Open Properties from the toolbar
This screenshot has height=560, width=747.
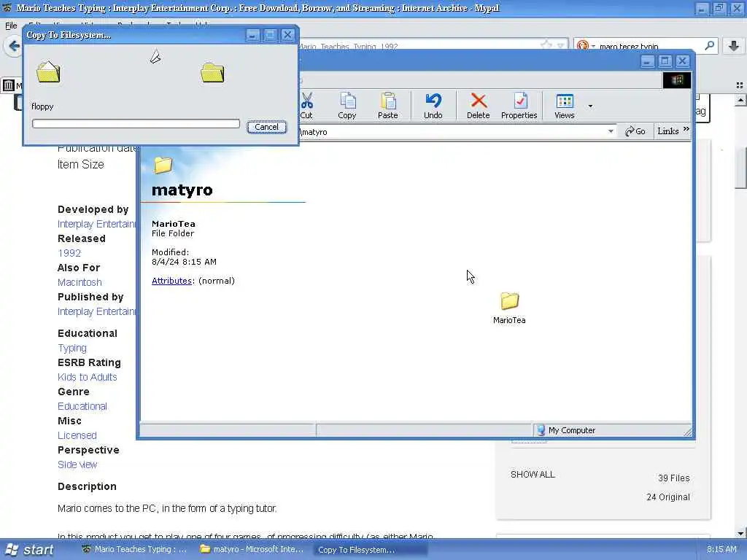click(519, 106)
